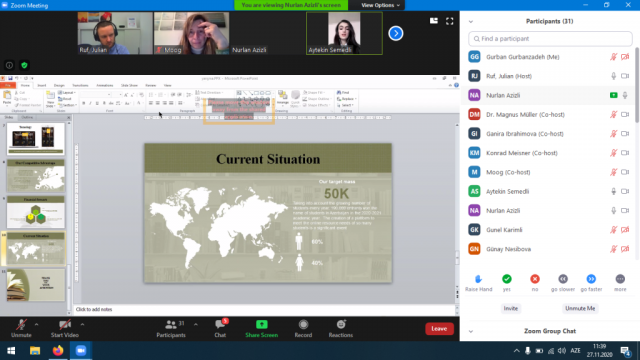Select Ruf, Julian's video tile
This screenshot has width=640, height=360.
pyautogui.click(x=115, y=33)
